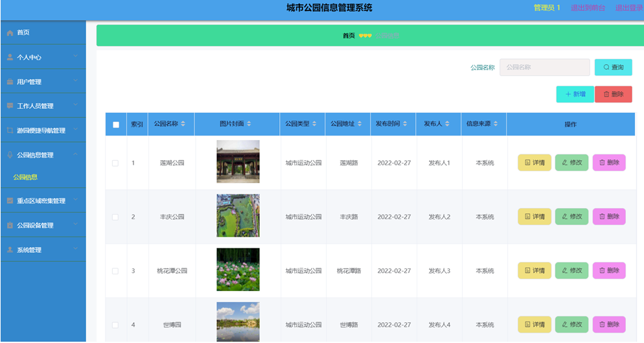
Task: Expand the 个人中心 menu chevron
Action: 76,56
